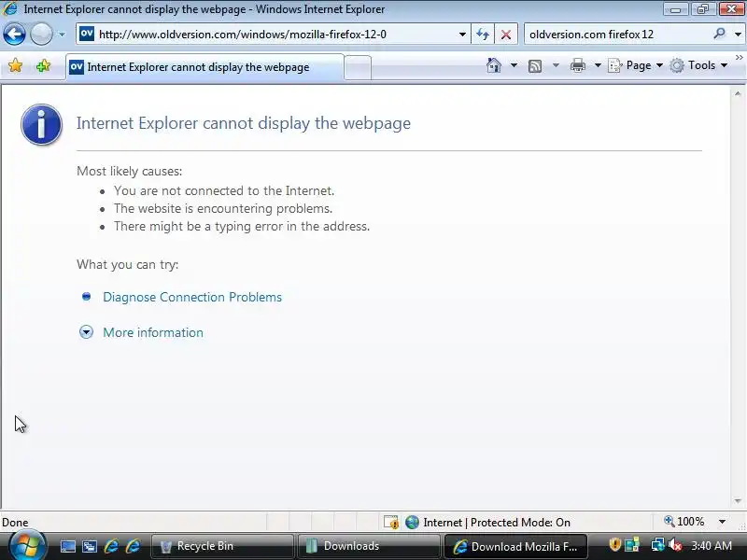Open a new blank tab
Image resolution: width=747 pixels, height=560 pixels.
(x=358, y=67)
